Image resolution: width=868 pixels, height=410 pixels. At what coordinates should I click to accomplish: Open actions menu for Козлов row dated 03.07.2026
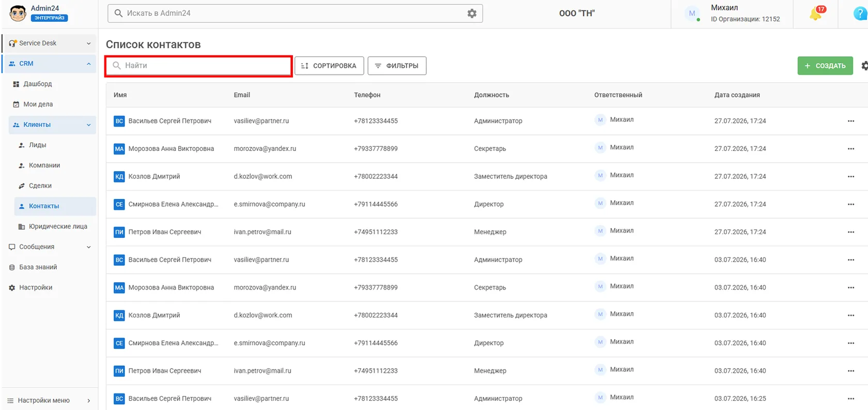[851, 315]
